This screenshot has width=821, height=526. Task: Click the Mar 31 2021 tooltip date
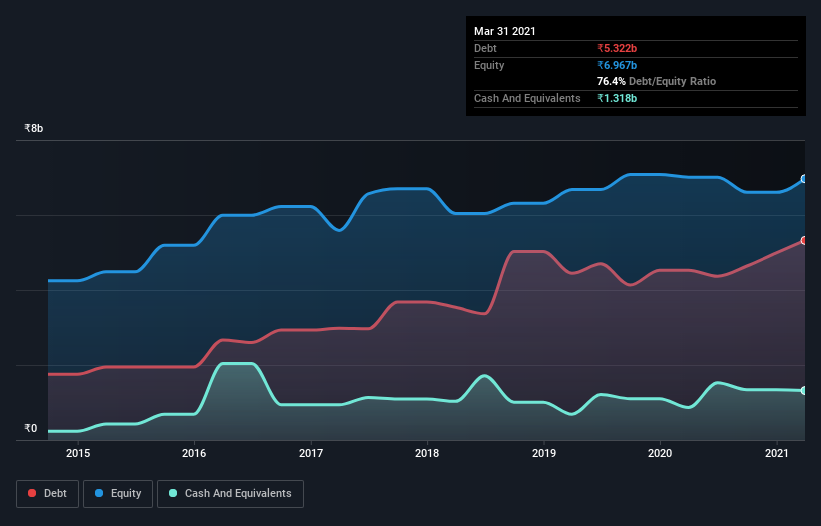click(x=505, y=31)
